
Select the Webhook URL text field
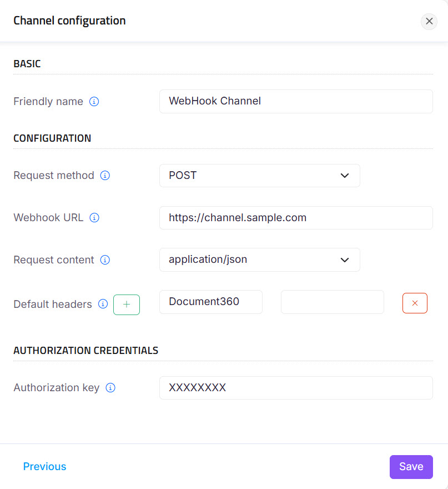pos(296,218)
